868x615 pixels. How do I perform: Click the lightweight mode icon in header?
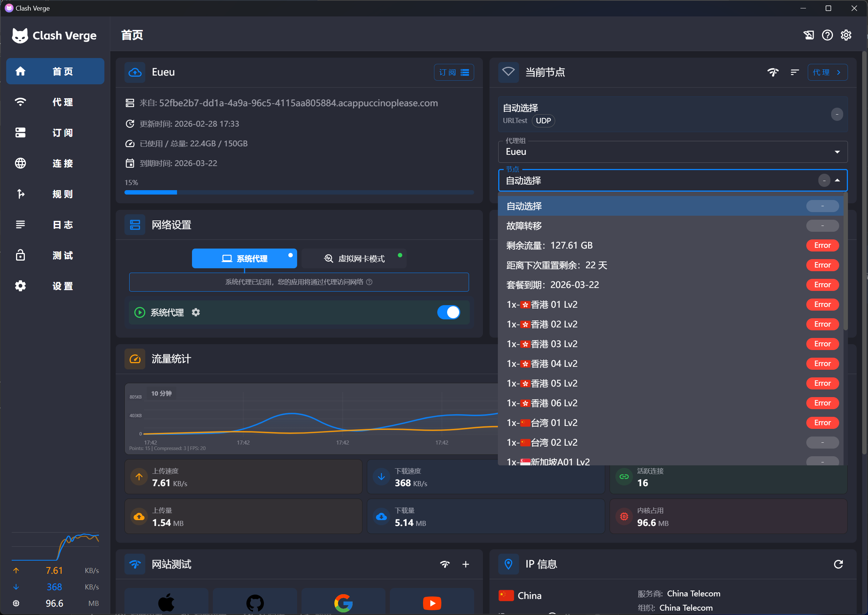coord(809,35)
